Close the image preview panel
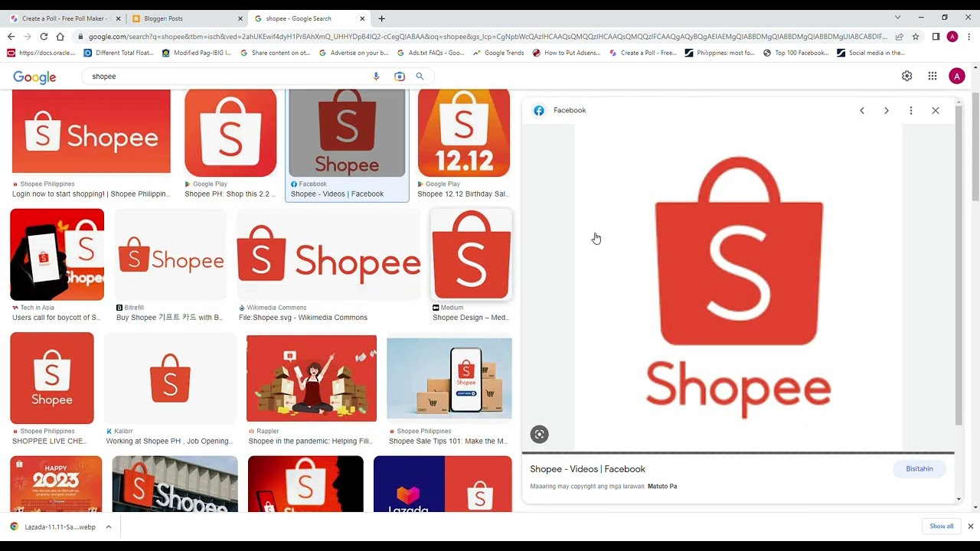The height and width of the screenshot is (551, 980). coord(936,110)
